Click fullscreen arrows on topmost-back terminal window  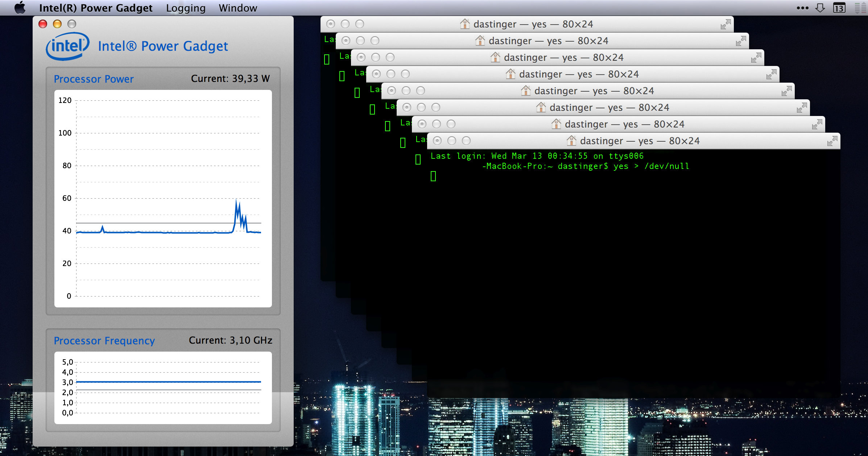tap(726, 24)
